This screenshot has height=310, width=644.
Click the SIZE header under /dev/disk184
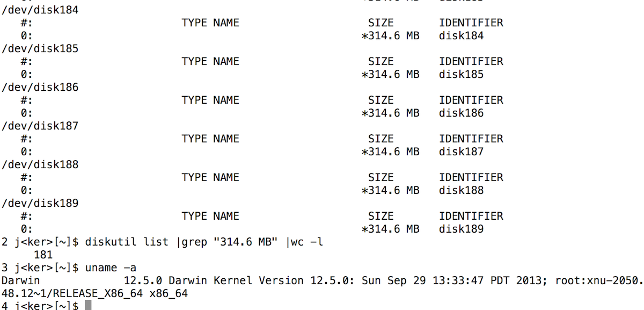381,23
